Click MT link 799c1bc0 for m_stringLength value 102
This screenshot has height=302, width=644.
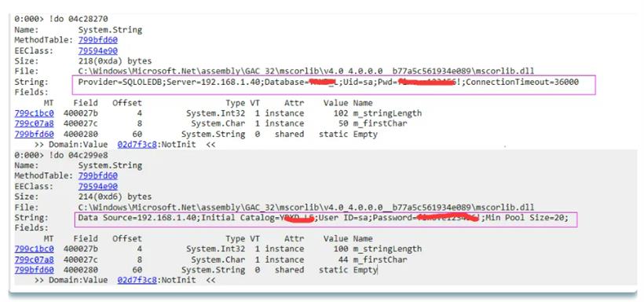click(34, 113)
